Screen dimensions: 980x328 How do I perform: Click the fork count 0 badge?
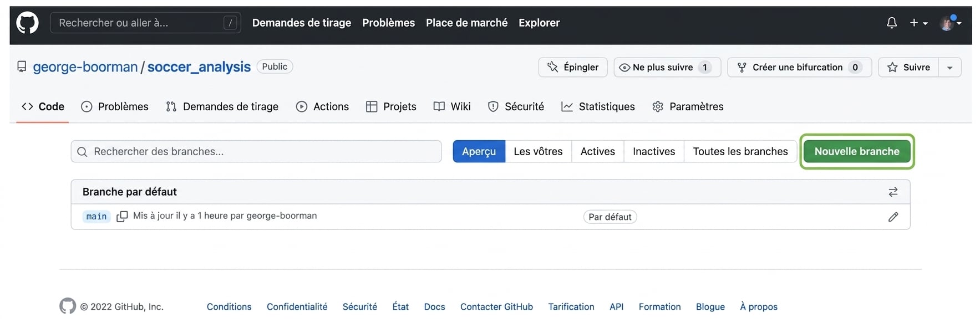(855, 68)
